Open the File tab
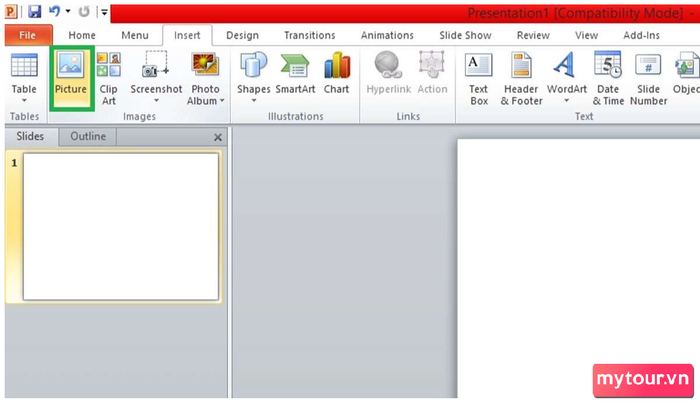 pos(28,35)
